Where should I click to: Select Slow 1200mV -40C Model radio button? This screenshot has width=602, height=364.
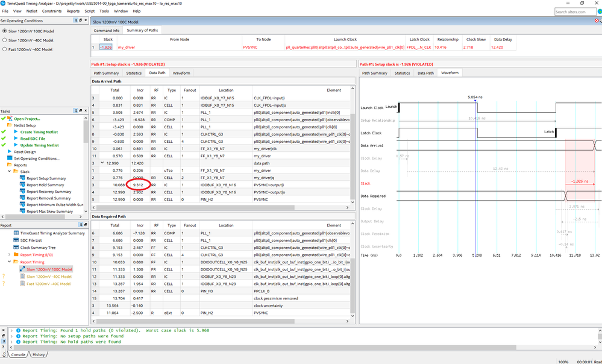point(5,40)
